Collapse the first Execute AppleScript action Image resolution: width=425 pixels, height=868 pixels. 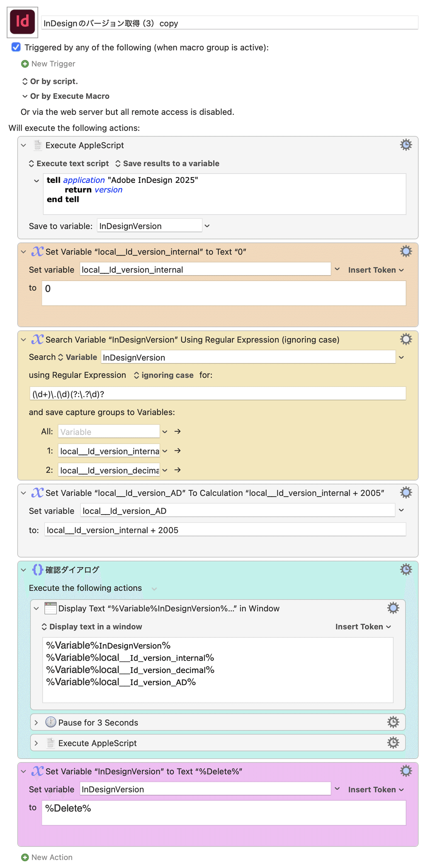click(23, 145)
